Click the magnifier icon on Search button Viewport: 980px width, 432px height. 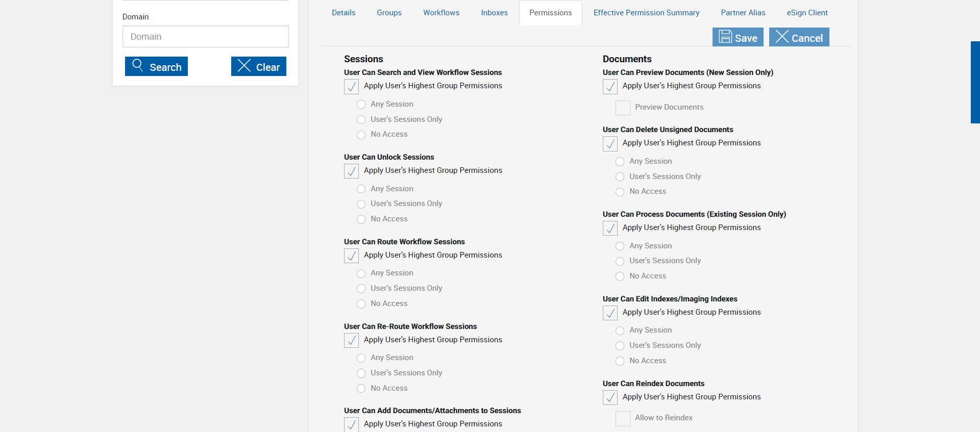click(x=137, y=65)
